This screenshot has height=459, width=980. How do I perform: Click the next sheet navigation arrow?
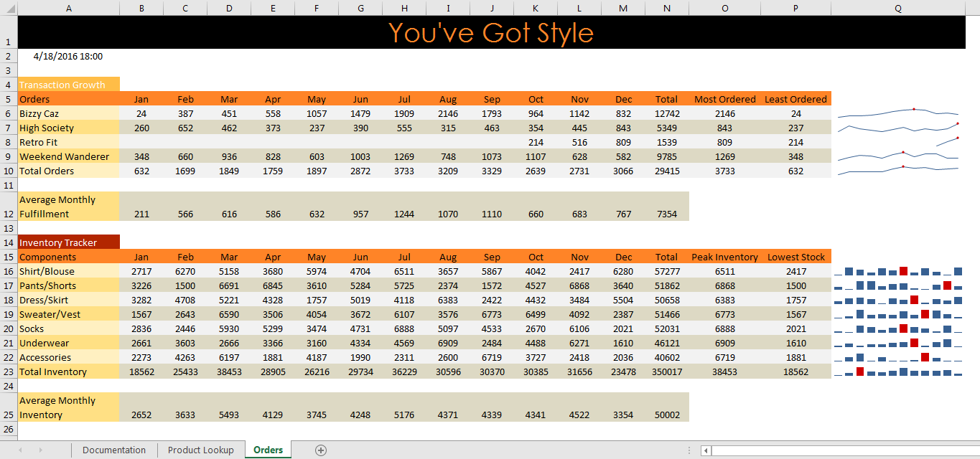click(40, 450)
